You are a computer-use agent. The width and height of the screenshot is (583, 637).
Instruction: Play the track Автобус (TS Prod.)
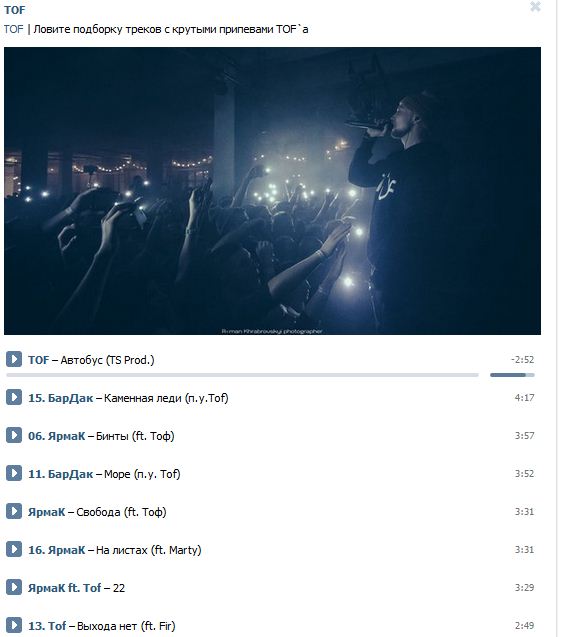14,359
